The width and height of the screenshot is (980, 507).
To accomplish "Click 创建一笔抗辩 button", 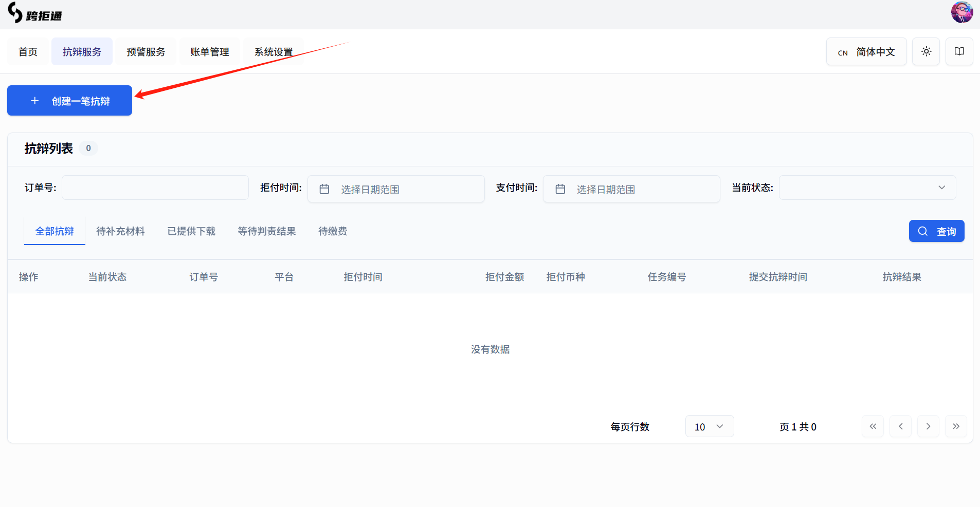I will [x=69, y=101].
